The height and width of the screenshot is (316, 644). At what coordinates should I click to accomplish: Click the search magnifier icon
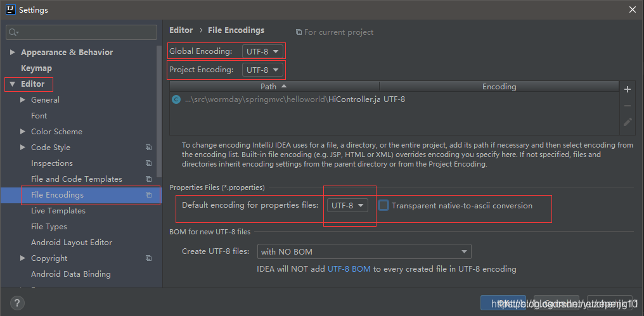point(13,32)
